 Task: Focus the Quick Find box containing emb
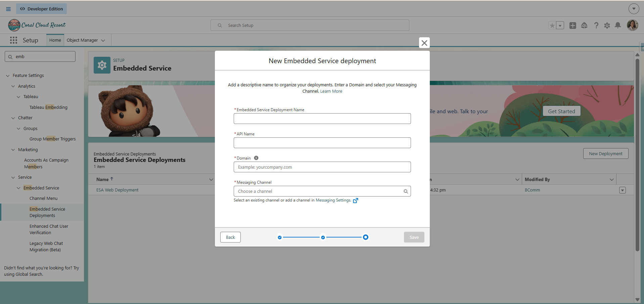[x=40, y=56]
